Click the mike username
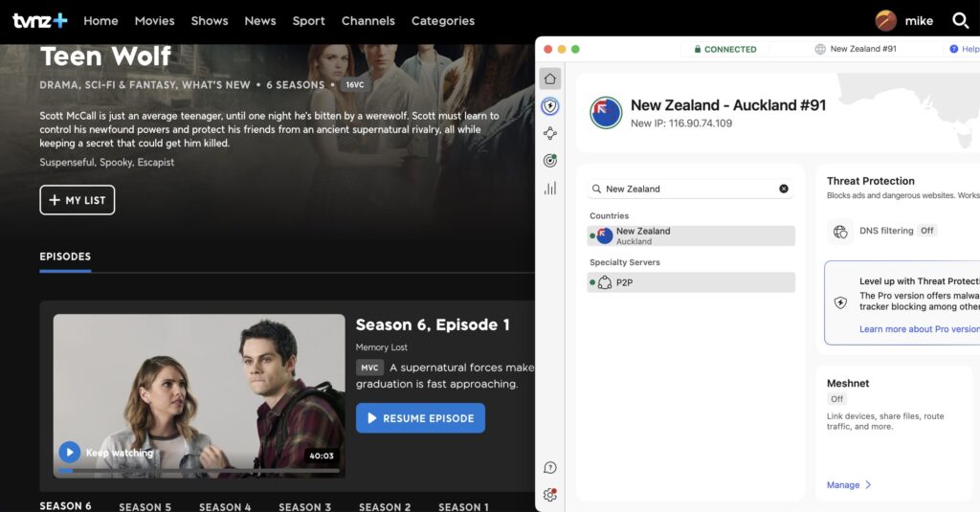980x512 pixels. coord(919,21)
